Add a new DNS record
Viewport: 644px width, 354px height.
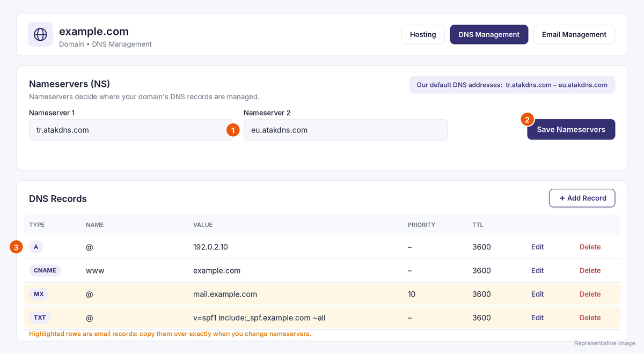pos(582,198)
